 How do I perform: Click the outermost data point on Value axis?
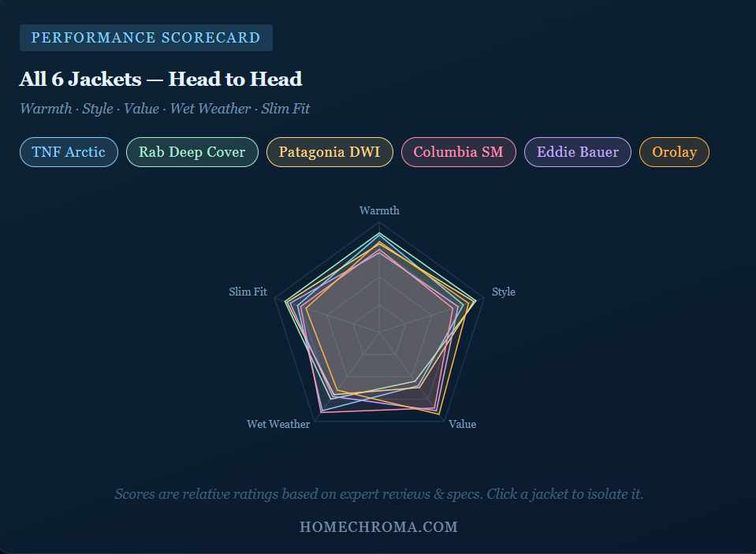440,414
